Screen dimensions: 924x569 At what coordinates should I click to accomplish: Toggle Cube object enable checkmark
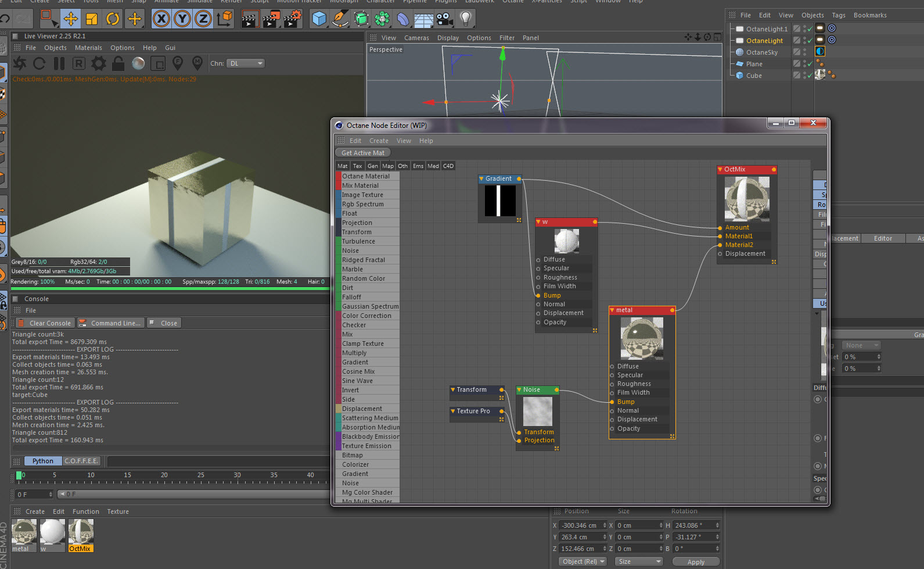(x=810, y=76)
